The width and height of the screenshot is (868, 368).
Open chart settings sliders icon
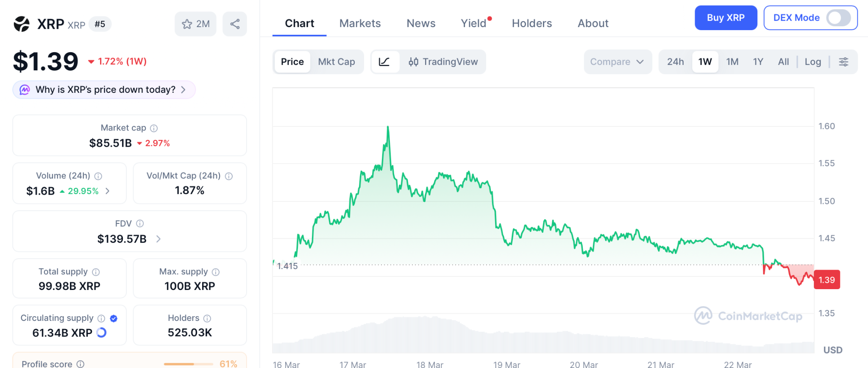point(843,62)
